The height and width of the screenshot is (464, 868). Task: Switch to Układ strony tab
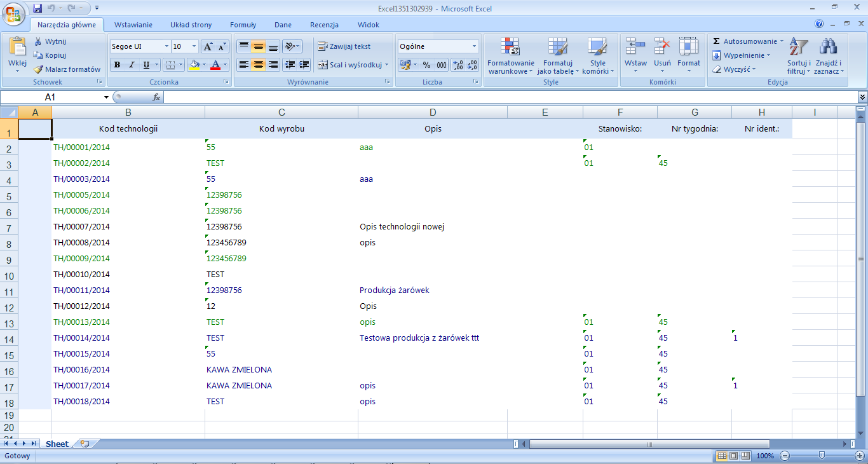coord(191,25)
